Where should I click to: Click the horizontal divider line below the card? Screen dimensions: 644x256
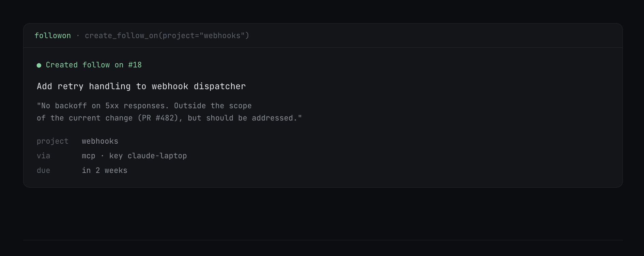coord(323,240)
